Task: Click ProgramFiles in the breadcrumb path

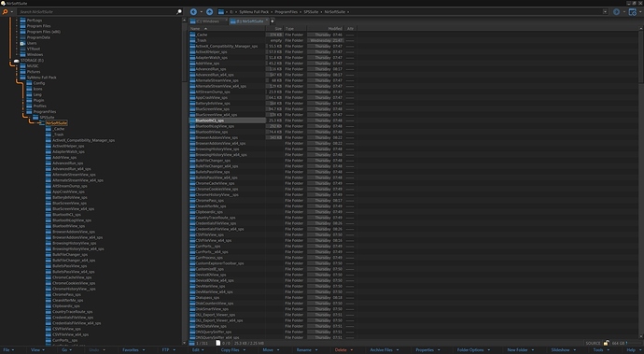Action: pyautogui.click(x=287, y=12)
